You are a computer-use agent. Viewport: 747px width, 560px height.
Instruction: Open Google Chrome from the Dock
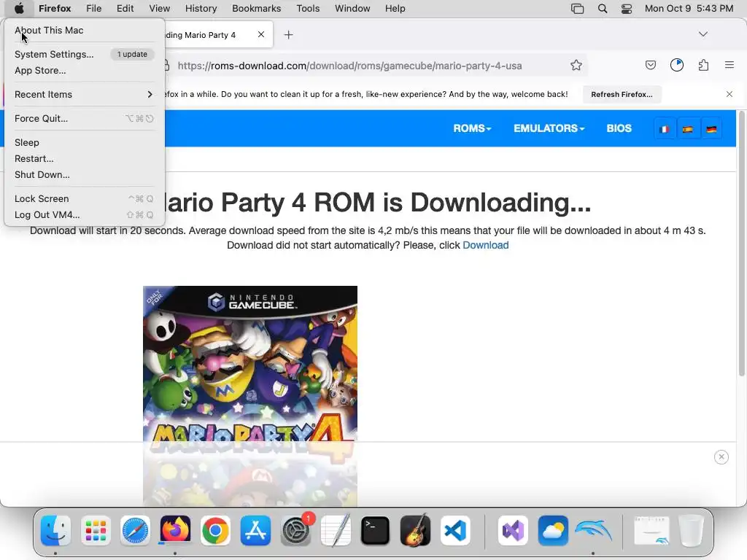215,530
